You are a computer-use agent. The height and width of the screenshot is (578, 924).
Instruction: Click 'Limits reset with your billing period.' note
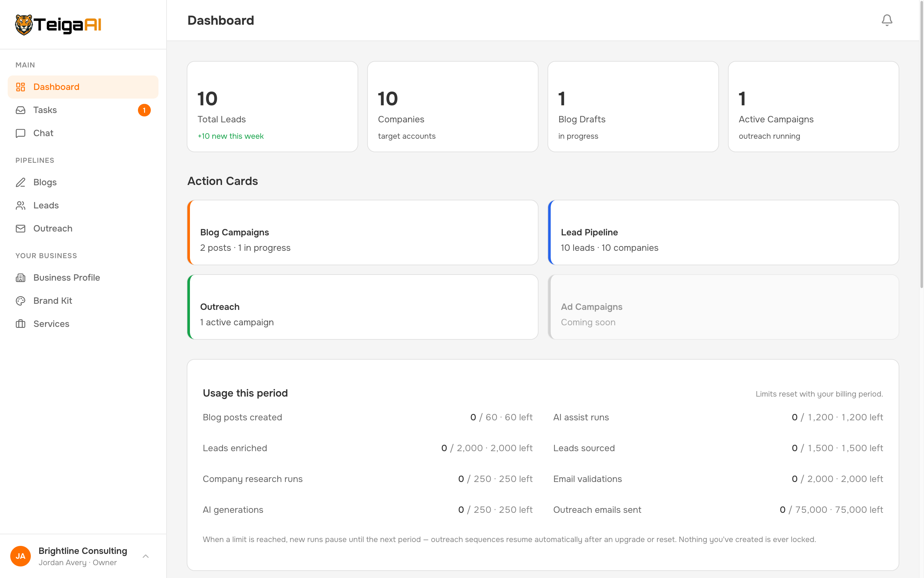pyautogui.click(x=819, y=394)
